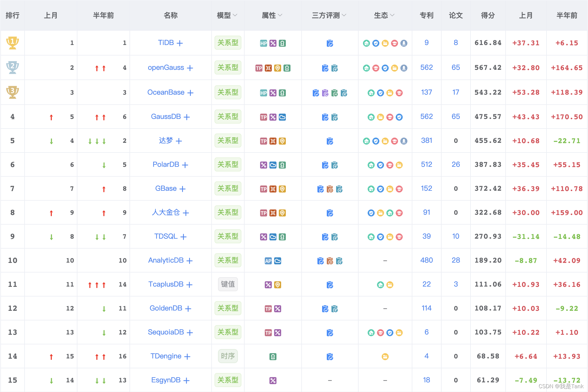
Task: Click the purple attribute icon in GoldenDB row
Action: point(278,309)
